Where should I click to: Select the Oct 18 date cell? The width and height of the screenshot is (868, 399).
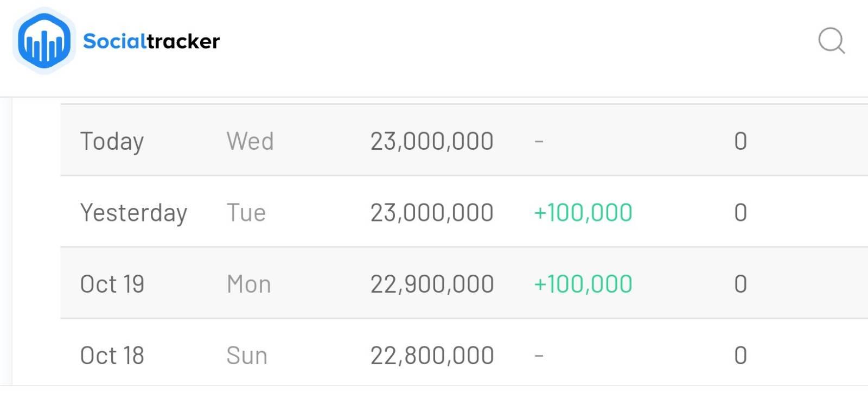112,356
